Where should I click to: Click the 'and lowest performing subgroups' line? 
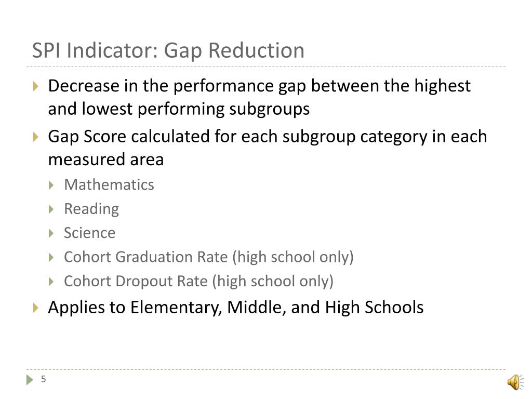click(179, 110)
